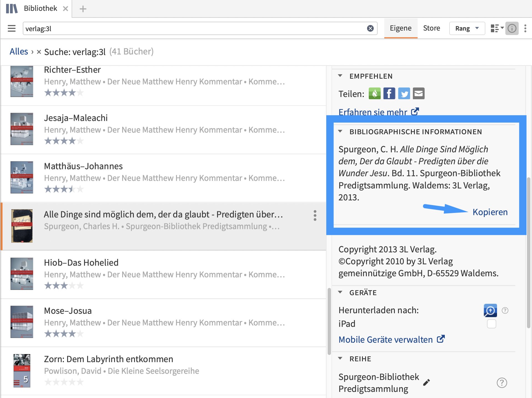The width and height of the screenshot is (532, 398).
Task: Select the Bibliothek tab
Action: pos(41,8)
